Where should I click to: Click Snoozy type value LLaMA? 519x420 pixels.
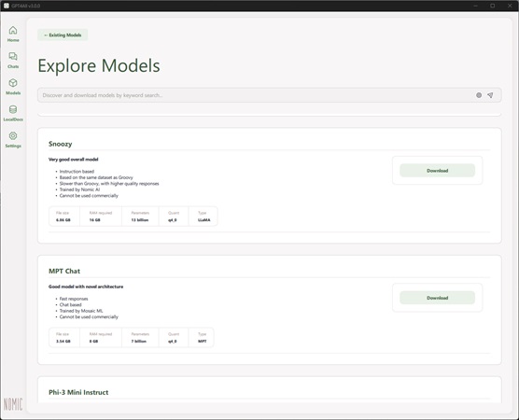coord(203,219)
